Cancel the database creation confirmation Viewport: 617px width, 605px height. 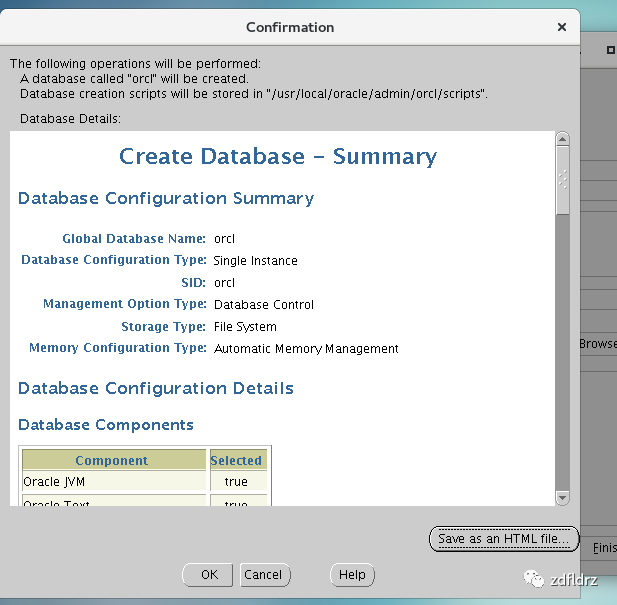265,575
